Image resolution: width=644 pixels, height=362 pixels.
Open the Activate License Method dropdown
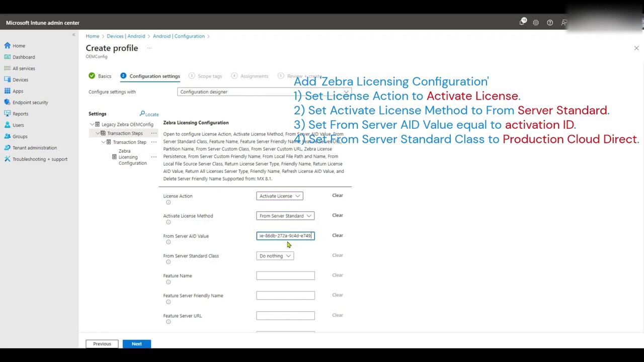coord(285,216)
